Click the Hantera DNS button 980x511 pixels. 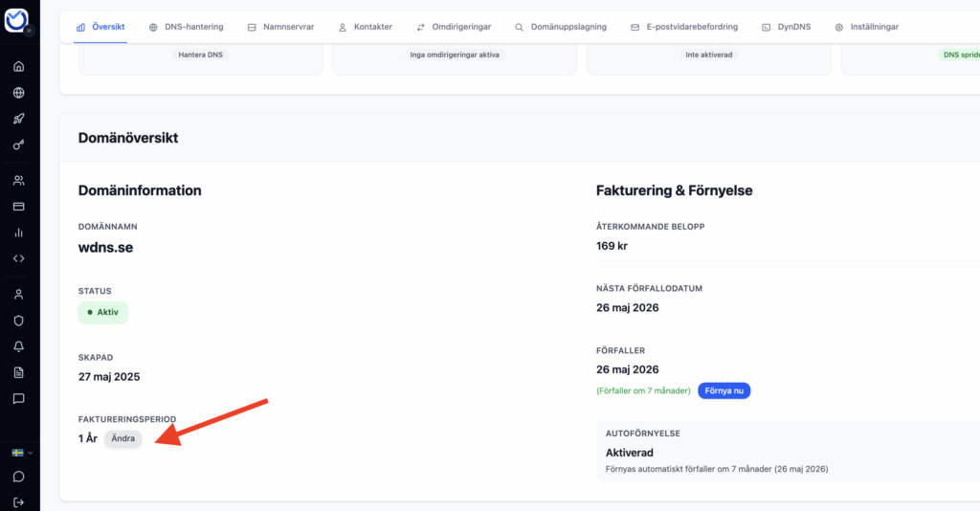[201, 55]
